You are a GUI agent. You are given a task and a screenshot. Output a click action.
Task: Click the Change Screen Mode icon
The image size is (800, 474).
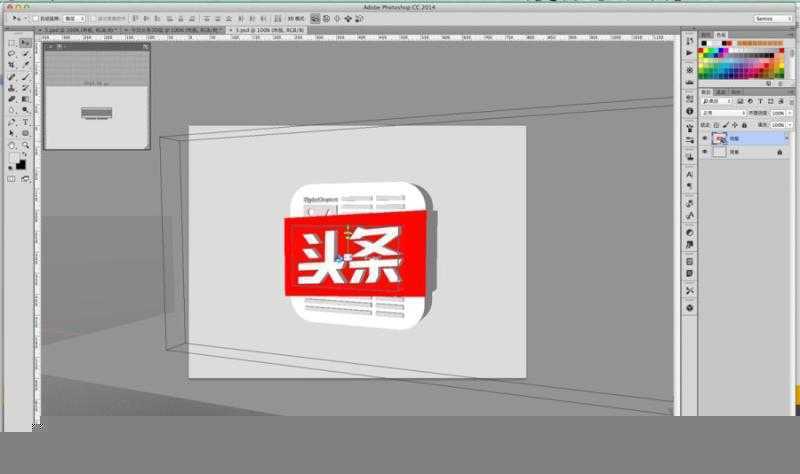[x=25, y=179]
